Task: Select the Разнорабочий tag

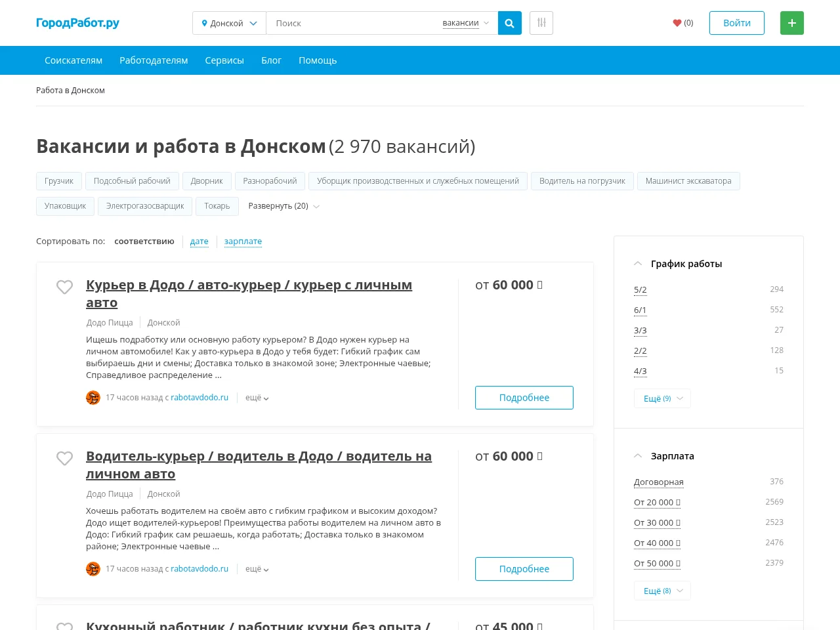Action: [270, 181]
